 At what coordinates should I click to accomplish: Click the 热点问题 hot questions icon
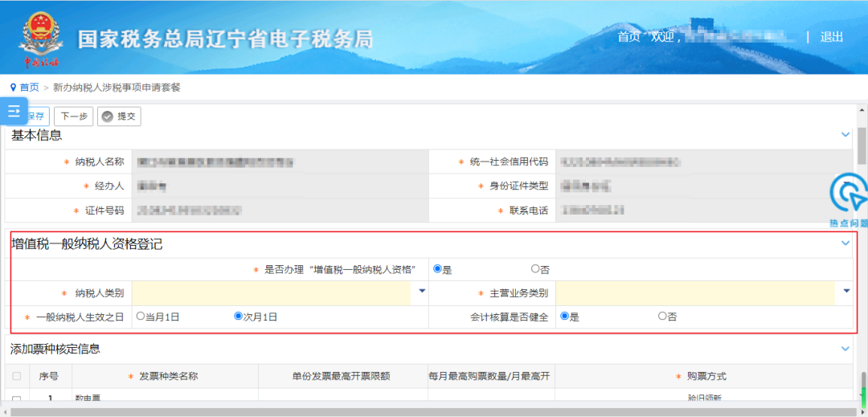pos(849,201)
